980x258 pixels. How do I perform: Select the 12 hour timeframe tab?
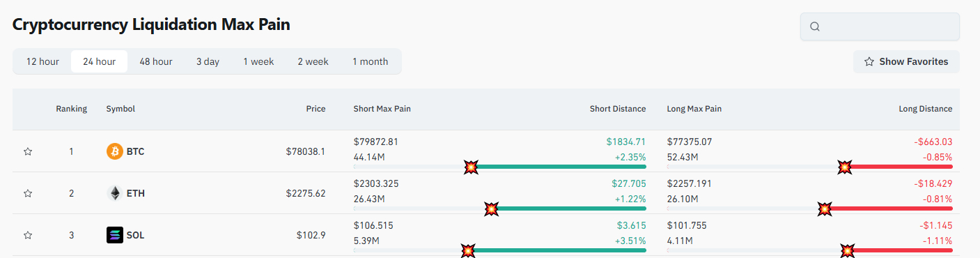click(x=42, y=61)
